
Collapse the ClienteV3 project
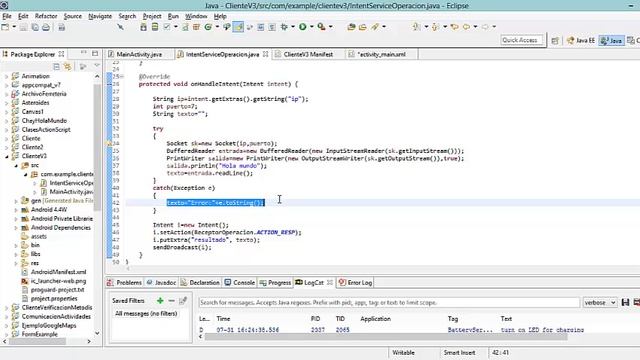tap(6, 156)
